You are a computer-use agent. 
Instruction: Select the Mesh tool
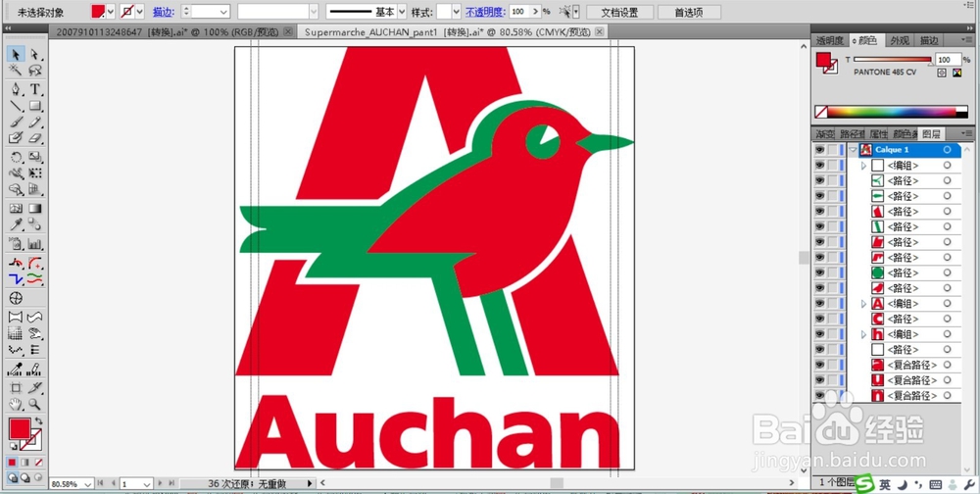(16, 208)
